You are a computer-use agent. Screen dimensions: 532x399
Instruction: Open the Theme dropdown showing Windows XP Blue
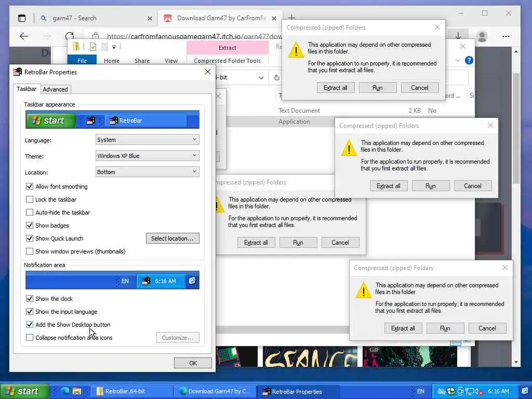147,156
